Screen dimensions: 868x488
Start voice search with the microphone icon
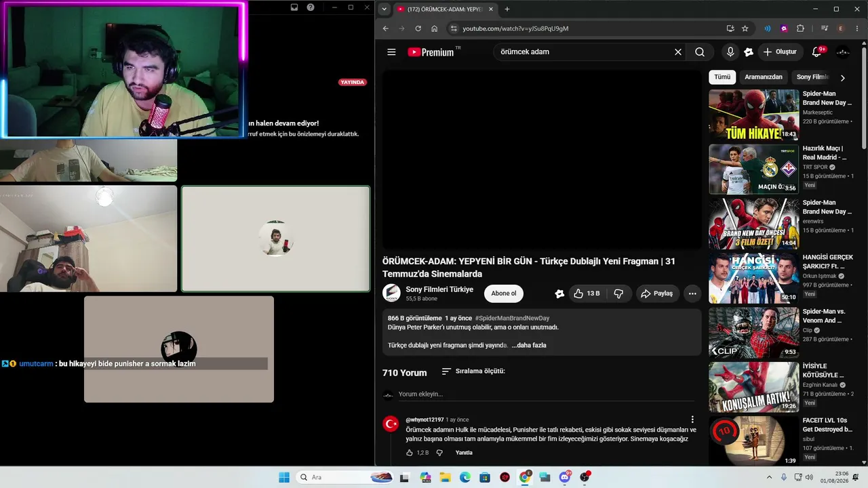tap(730, 52)
